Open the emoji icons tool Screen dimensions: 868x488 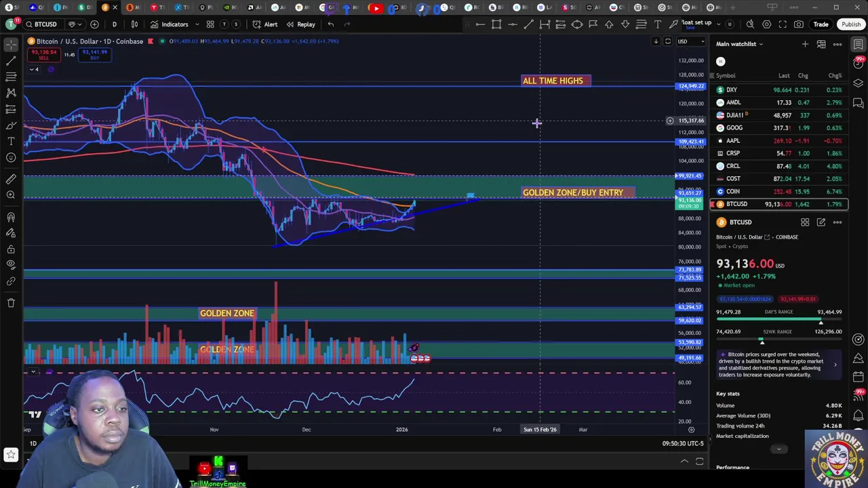(11, 158)
